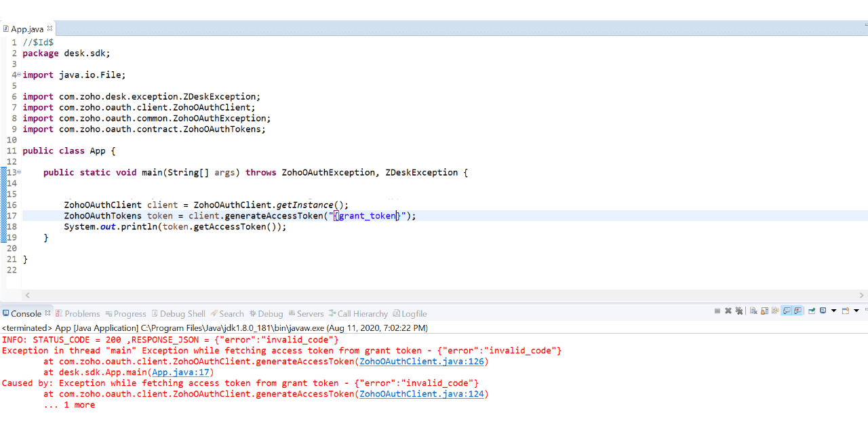Screen dimensions: 868x434
Task: Click left arrow of editor horizontal scrollbar
Action: [x=28, y=296]
